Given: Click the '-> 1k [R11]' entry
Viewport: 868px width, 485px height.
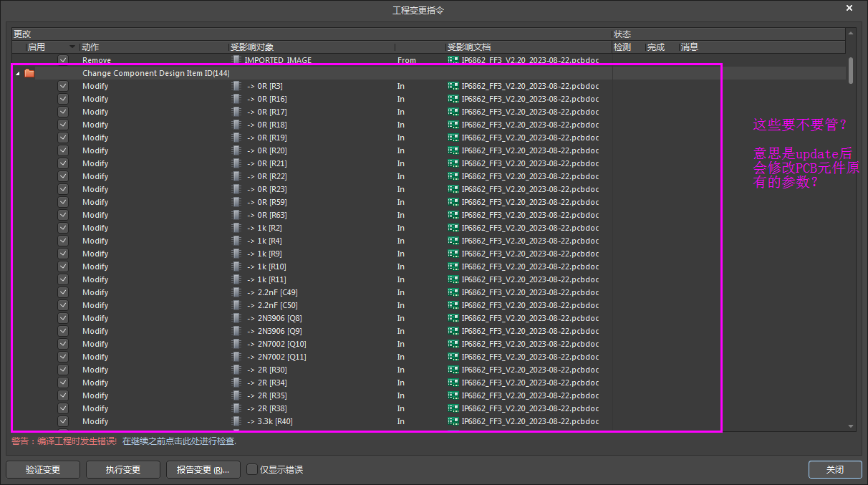Looking at the screenshot, I should click(x=266, y=279).
